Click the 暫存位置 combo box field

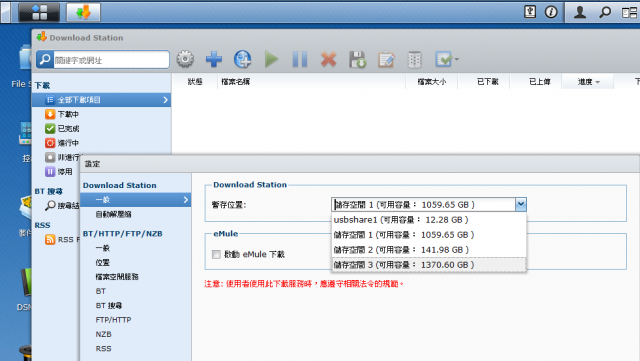(x=424, y=205)
